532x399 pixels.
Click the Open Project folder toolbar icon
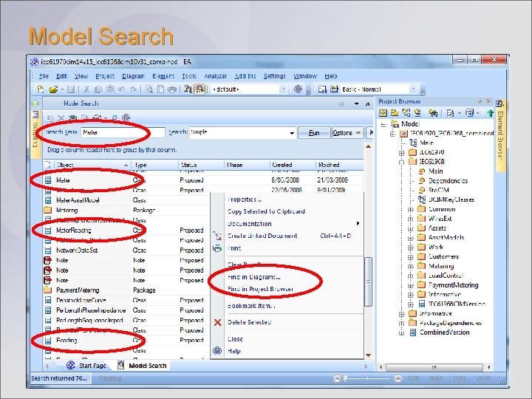coord(53,89)
